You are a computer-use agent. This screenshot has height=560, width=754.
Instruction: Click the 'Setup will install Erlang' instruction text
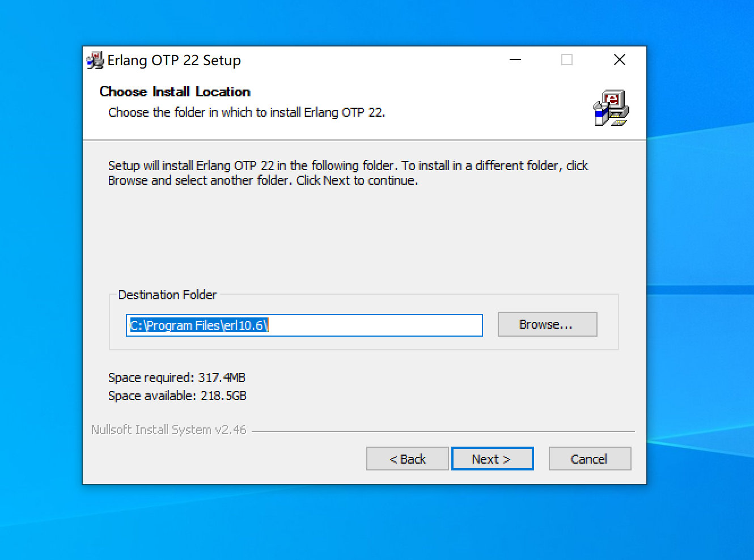pyautogui.click(x=348, y=173)
